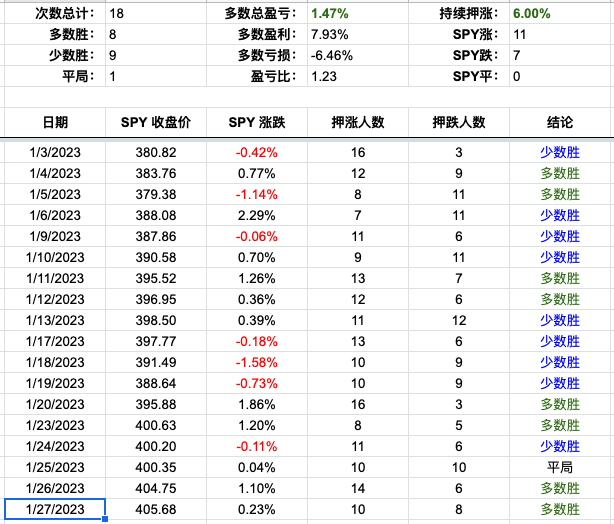Click closing price 390.58
Screen dimensions: 614x524
[x=156, y=257]
